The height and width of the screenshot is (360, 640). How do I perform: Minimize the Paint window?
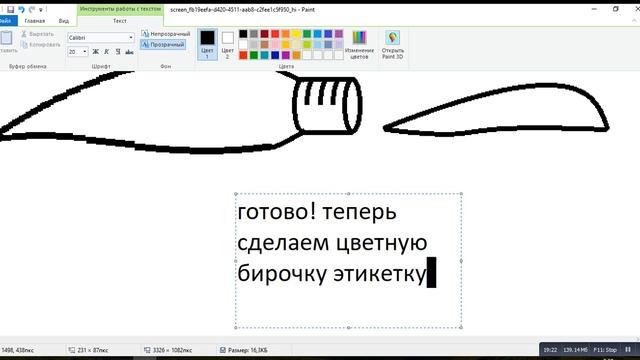click(594, 9)
